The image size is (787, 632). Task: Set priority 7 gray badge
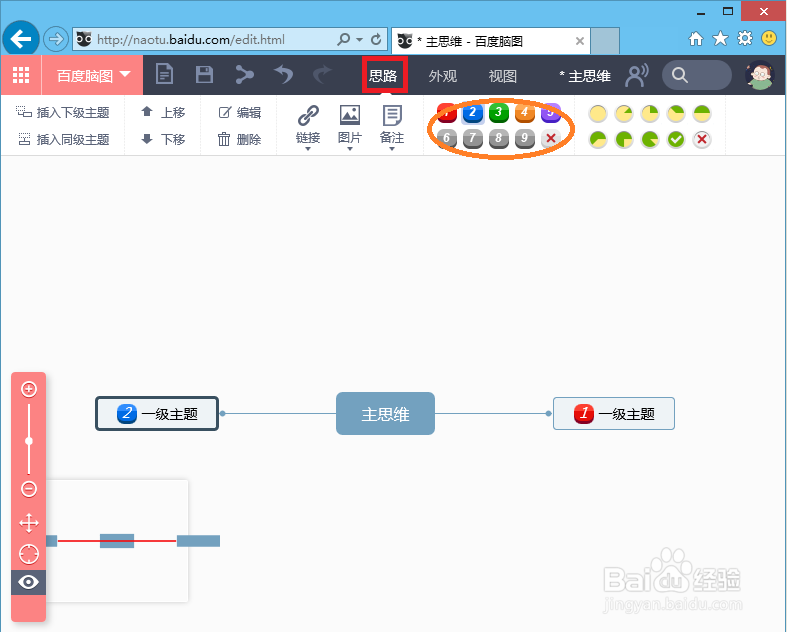click(472, 139)
